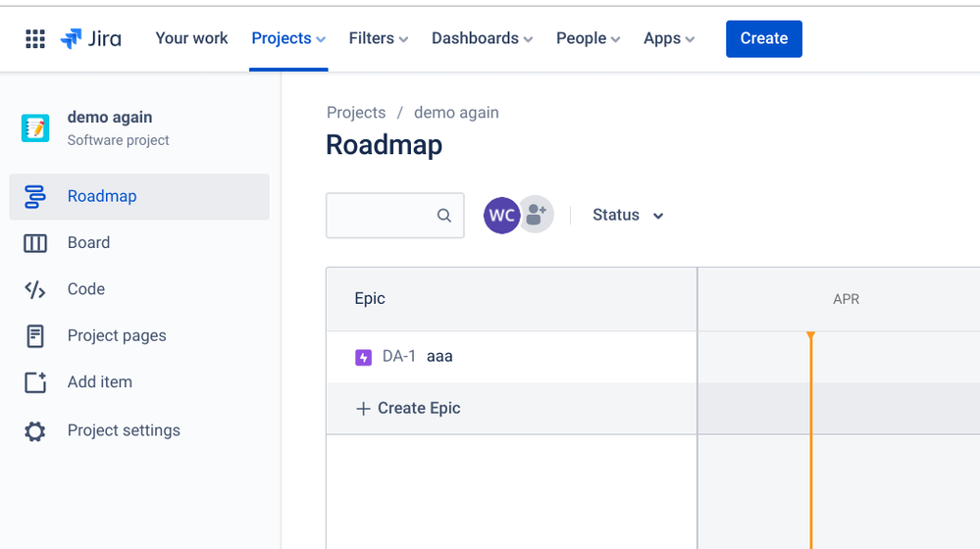Image resolution: width=980 pixels, height=549 pixels.
Task: Click the Roadmap page heading
Action: (x=384, y=145)
